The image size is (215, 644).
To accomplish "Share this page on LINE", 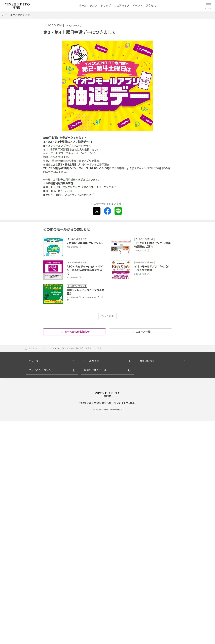I will [118, 211].
